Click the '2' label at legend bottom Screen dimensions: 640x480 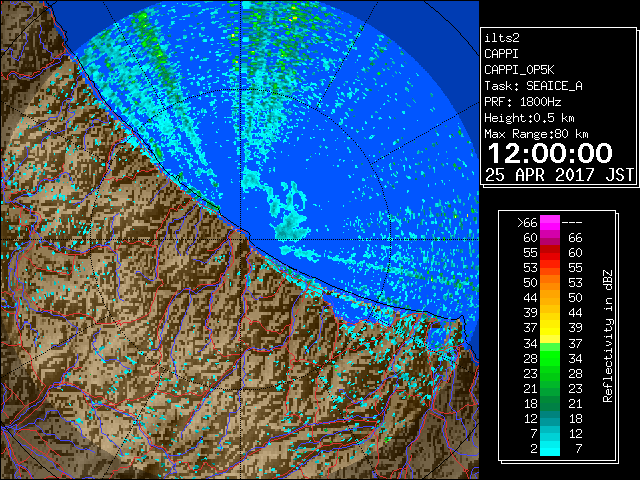[534, 448]
